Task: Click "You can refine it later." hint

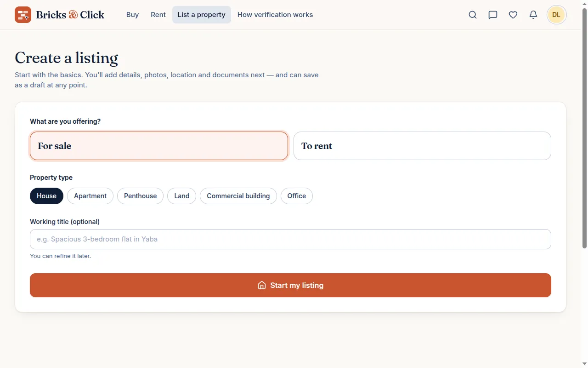Action: [x=60, y=256]
